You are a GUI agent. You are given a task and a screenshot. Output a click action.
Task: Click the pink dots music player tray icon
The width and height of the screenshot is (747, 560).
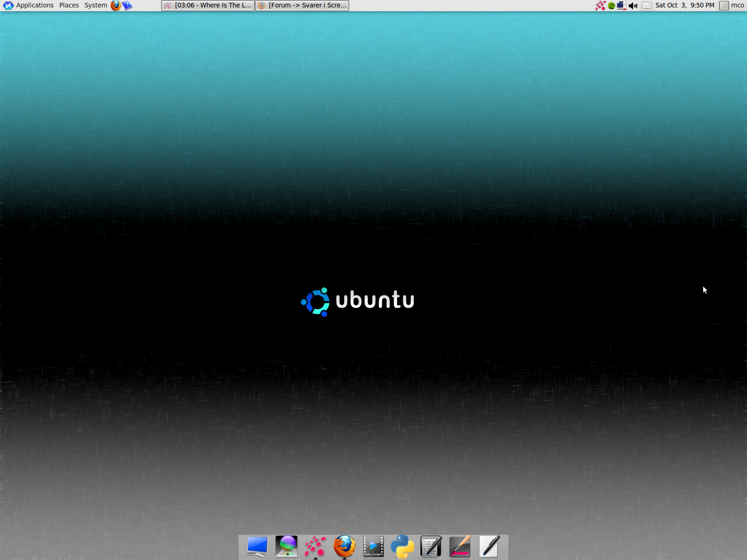(x=600, y=5)
